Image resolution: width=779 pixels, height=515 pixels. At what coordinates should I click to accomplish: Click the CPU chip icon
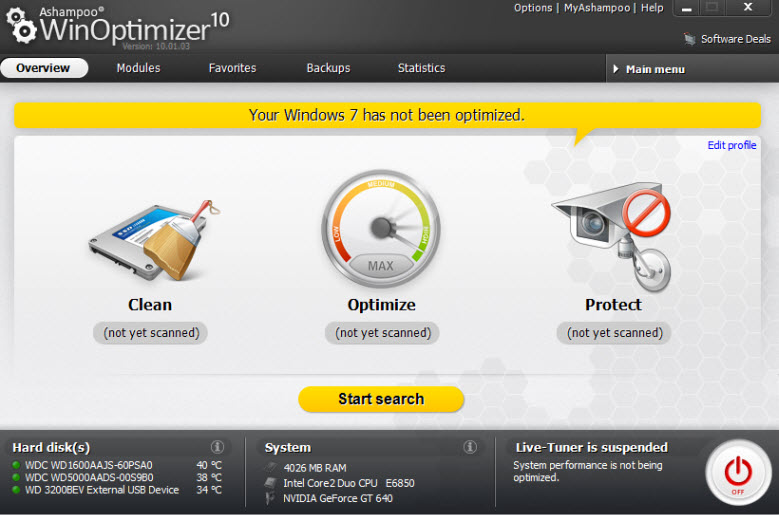pos(271,483)
